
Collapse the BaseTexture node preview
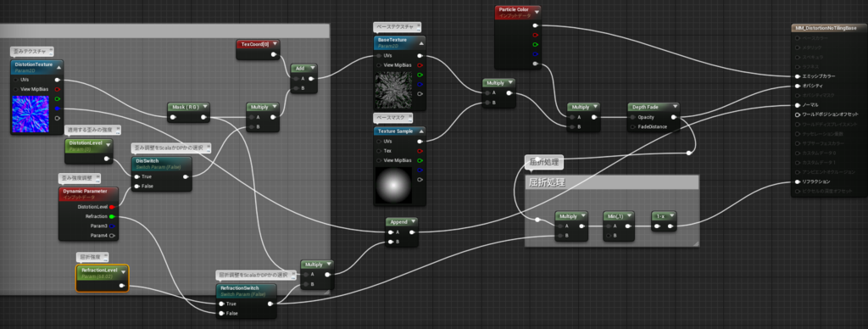click(x=421, y=42)
